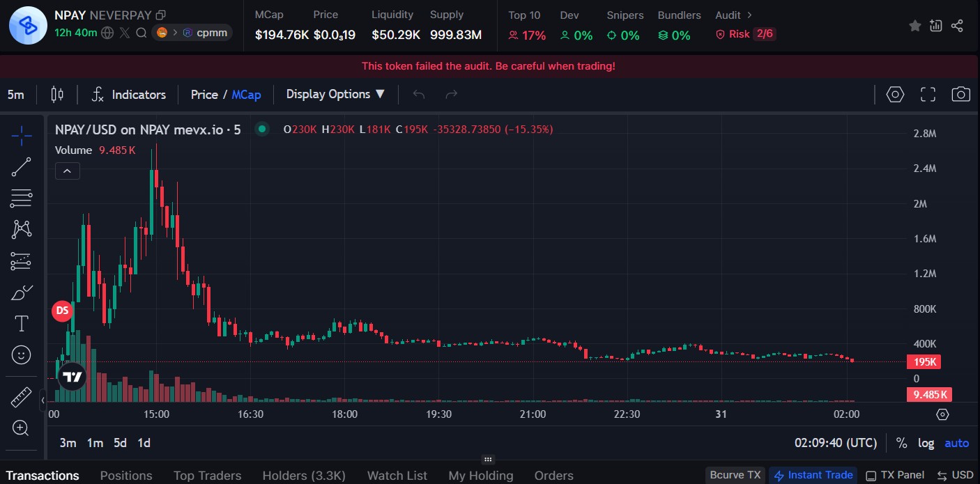Screen dimensions: 980x484
Task: Take a chart snapshot with camera icon
Action: click(x=960, y=95)
